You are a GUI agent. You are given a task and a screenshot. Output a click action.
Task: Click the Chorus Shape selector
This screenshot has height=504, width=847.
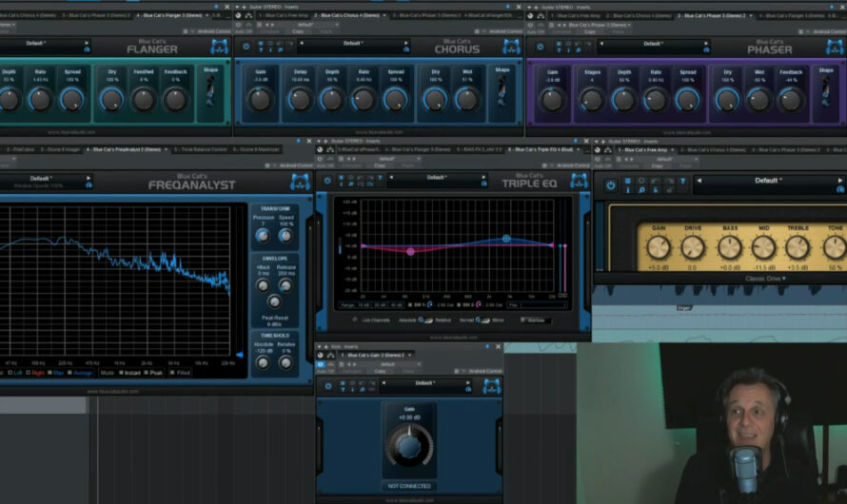point(502,90)
